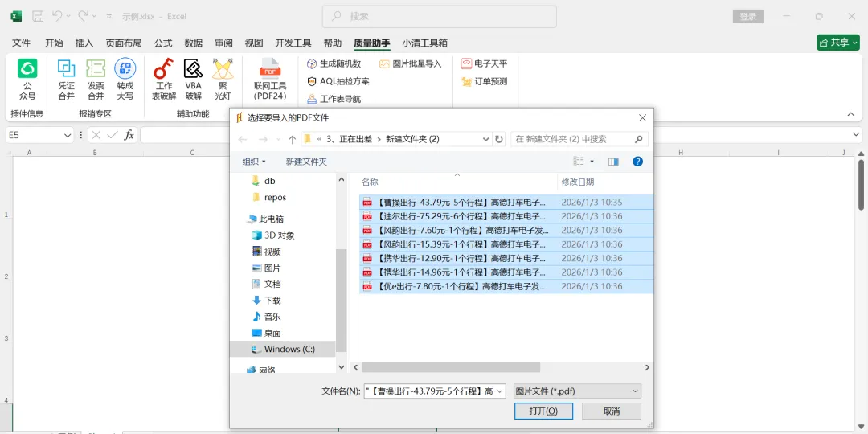Click 新建文件夹 button in dialog
Screen dimensions: 868x434
(x=306, y=162)
